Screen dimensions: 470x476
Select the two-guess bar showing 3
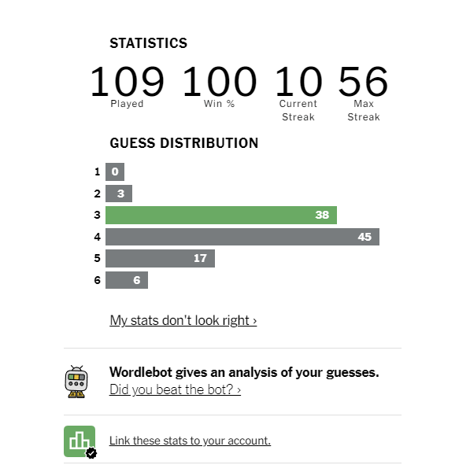tap(119, 194)
